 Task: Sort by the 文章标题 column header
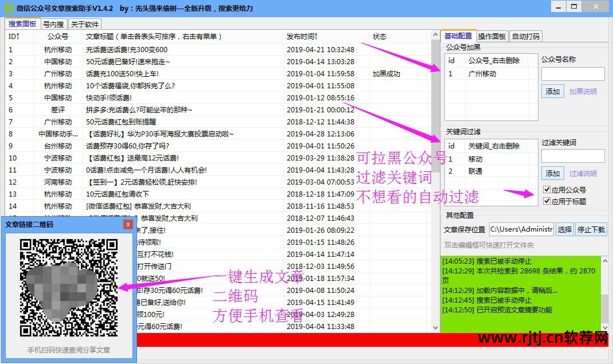tap(182, 36)
